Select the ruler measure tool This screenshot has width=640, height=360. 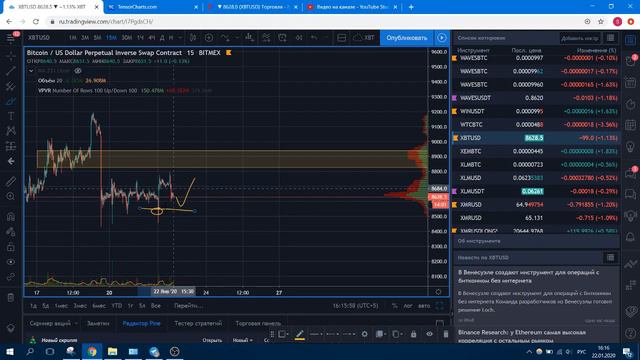tap(11, 181)
